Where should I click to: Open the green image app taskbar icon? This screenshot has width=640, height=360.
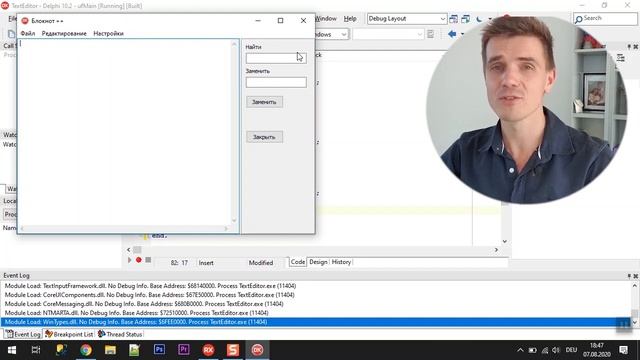tap(134, 350)
